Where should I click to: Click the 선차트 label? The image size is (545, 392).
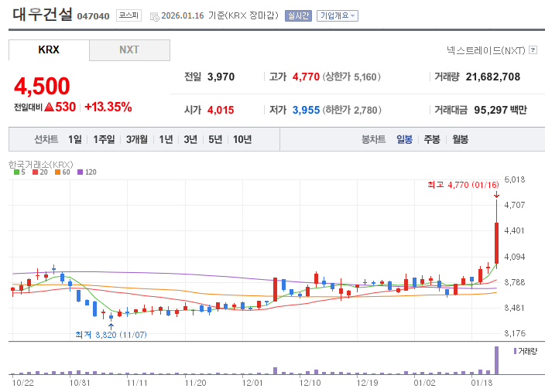46,139
